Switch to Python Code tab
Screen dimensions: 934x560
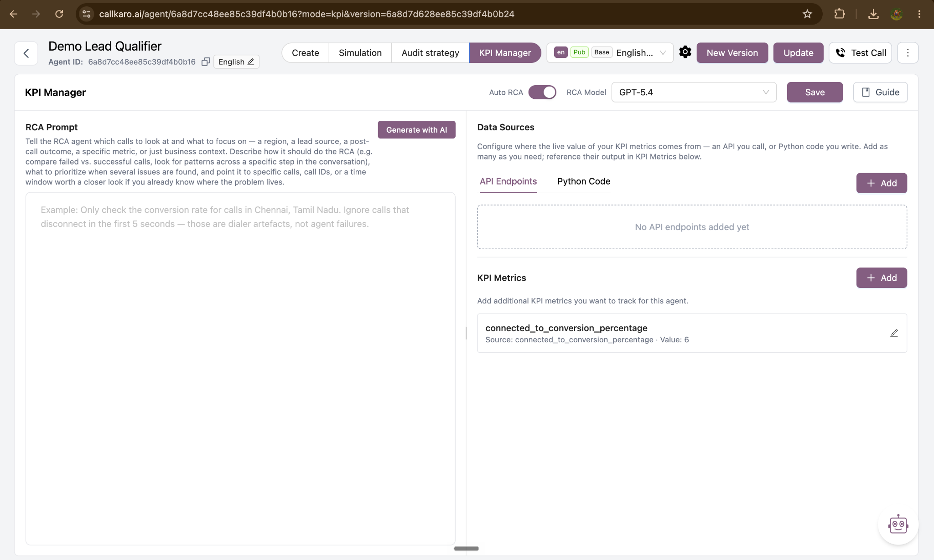pyautogui.click(x=584, y=181)
